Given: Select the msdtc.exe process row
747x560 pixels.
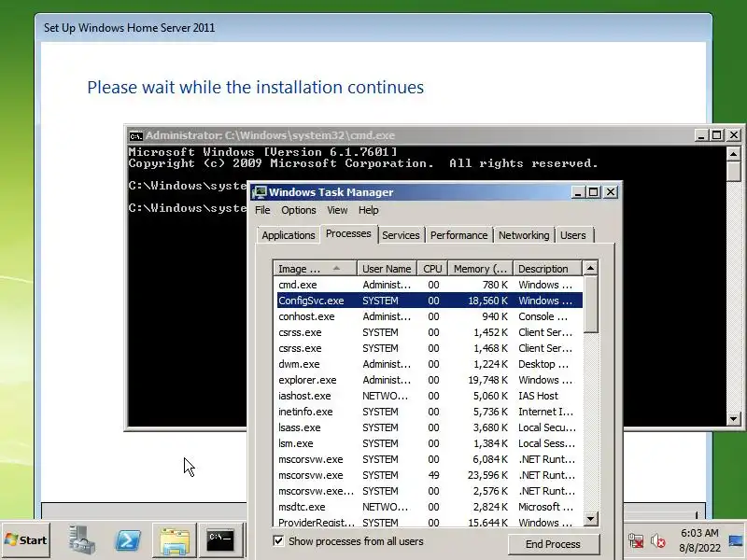Looking at the screenshot, I should 430,507.
